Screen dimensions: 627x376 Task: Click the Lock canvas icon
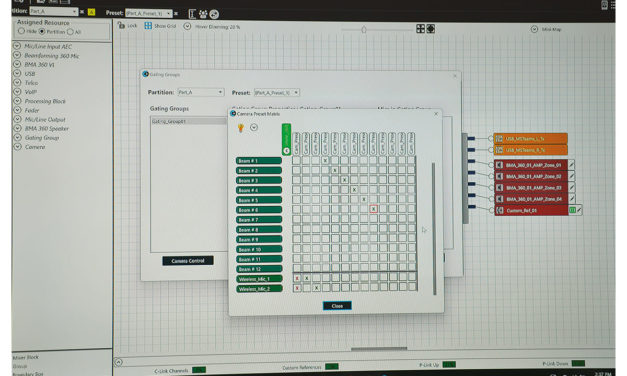coord(121,25)
